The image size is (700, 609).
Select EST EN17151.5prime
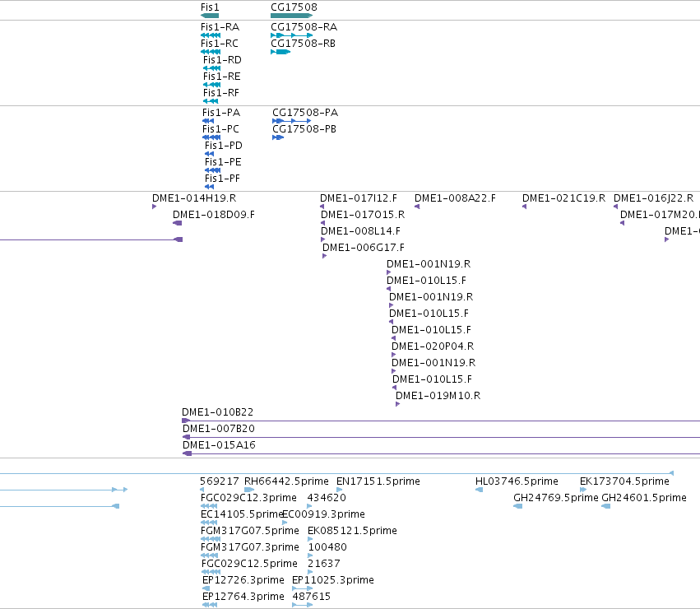378,481
